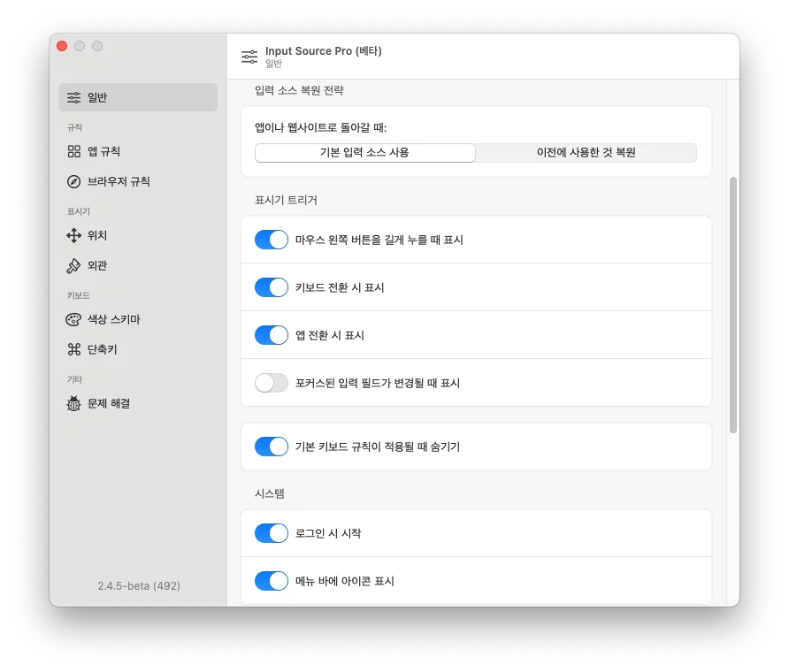Open 색상 스키마 settings

138,319
